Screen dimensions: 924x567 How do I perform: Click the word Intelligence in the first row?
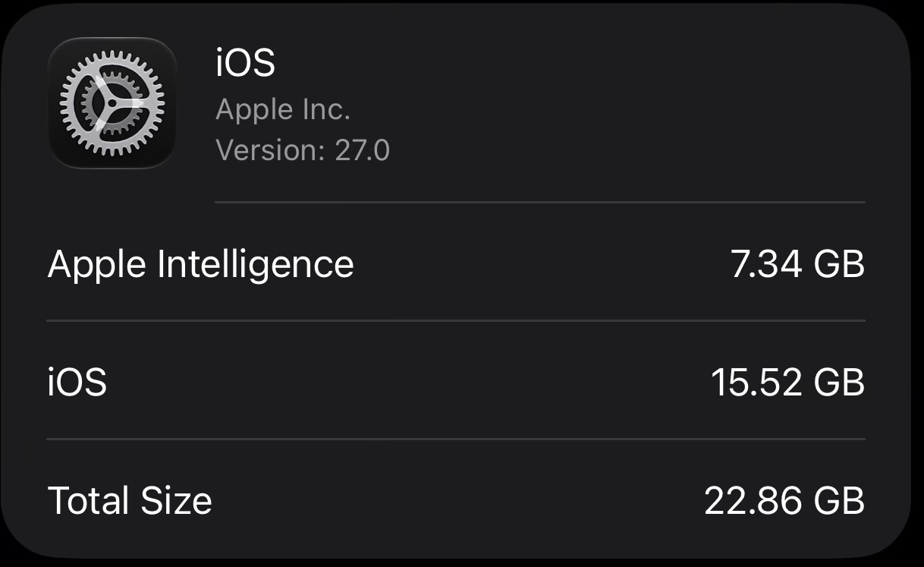point(255,264)
